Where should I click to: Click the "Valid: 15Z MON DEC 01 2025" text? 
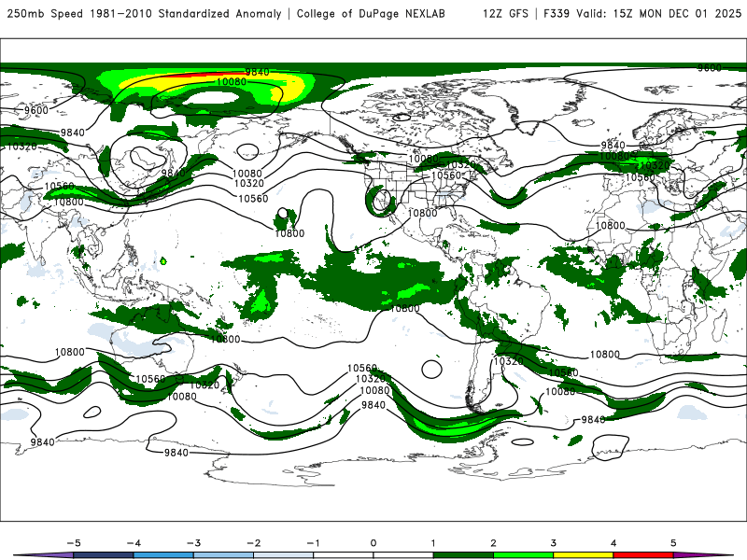point(659,13)
